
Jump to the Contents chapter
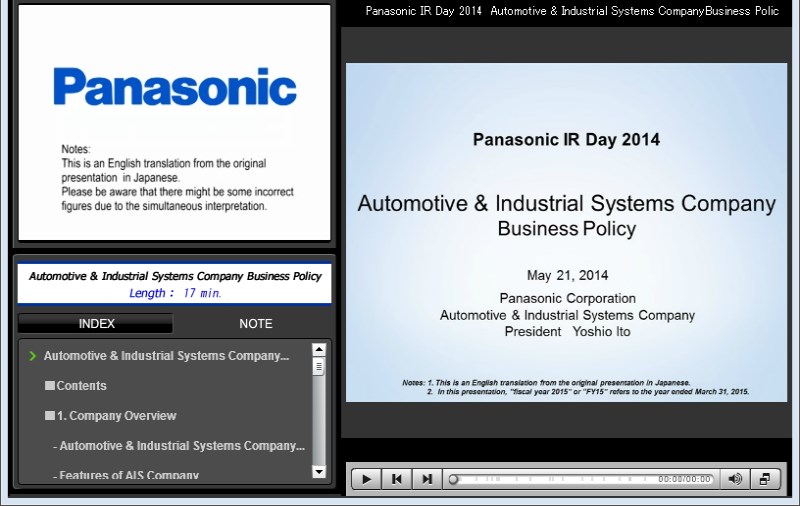pos(76,386)
